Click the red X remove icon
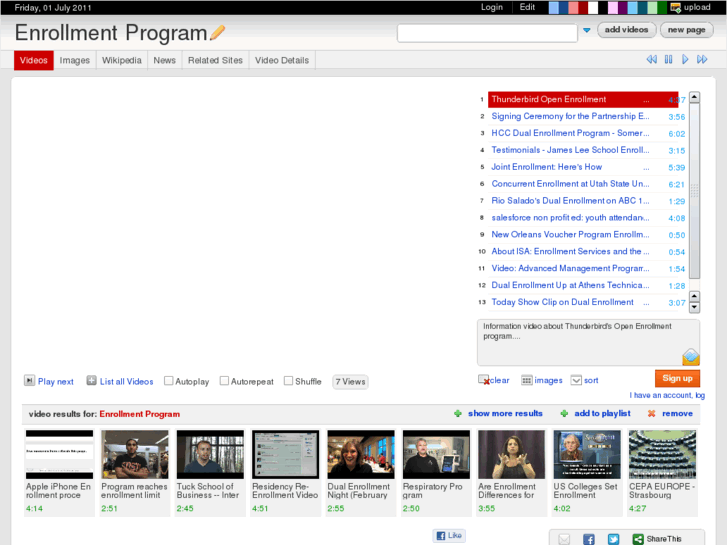 click(652, 413)
